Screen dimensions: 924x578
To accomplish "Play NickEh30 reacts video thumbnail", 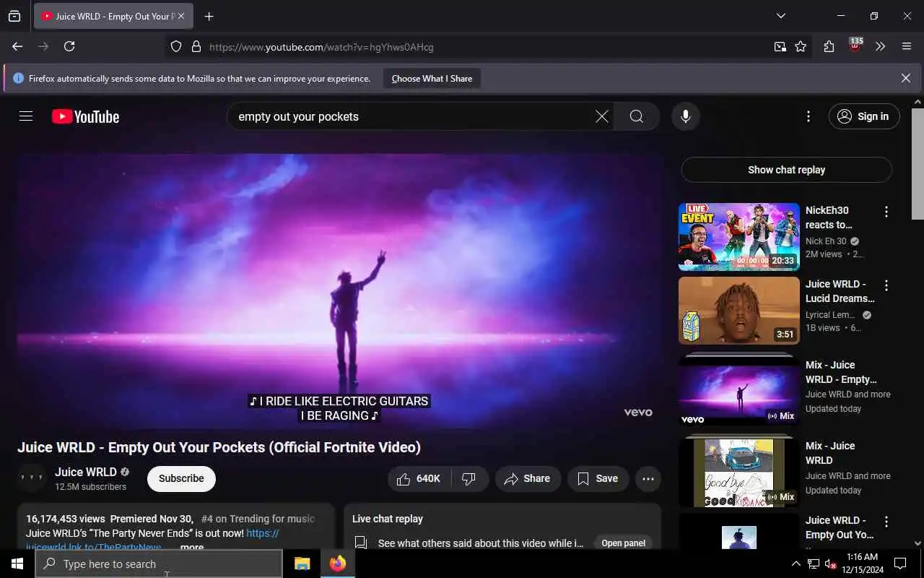I will click(x=738, y=237).
